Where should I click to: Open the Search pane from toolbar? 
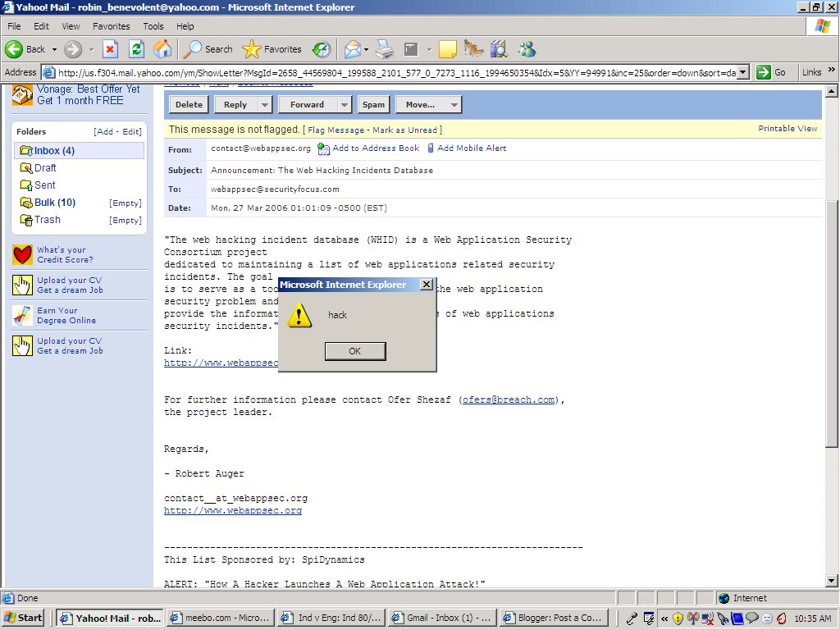point(208,49)
